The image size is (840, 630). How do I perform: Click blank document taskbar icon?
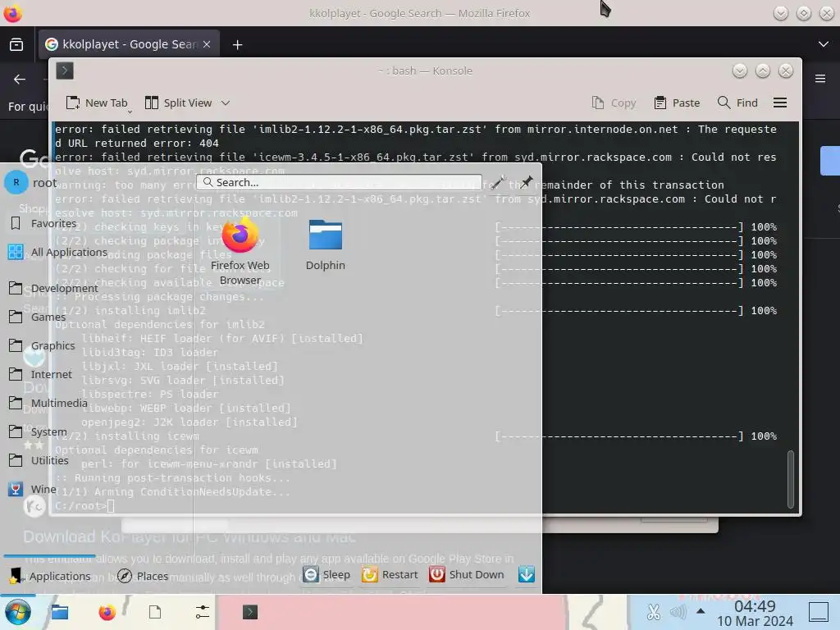pyautogui.click(x=155, y=612)
